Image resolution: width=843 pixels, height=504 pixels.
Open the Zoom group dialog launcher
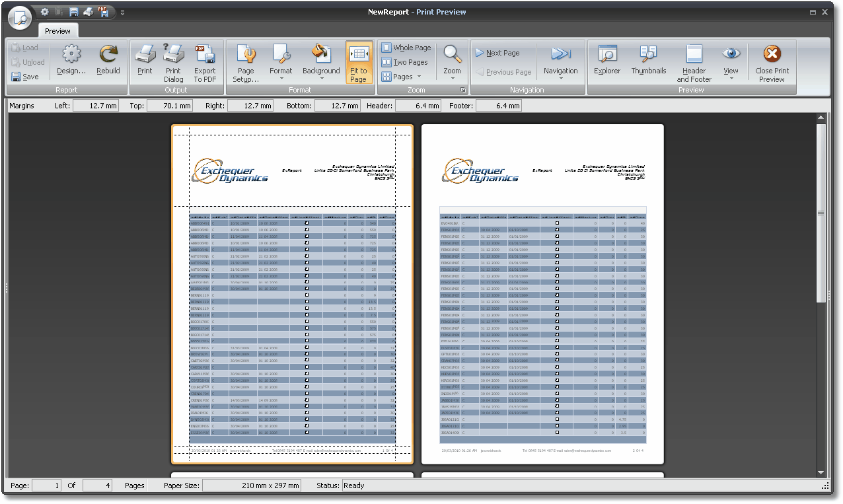point(463,90)
